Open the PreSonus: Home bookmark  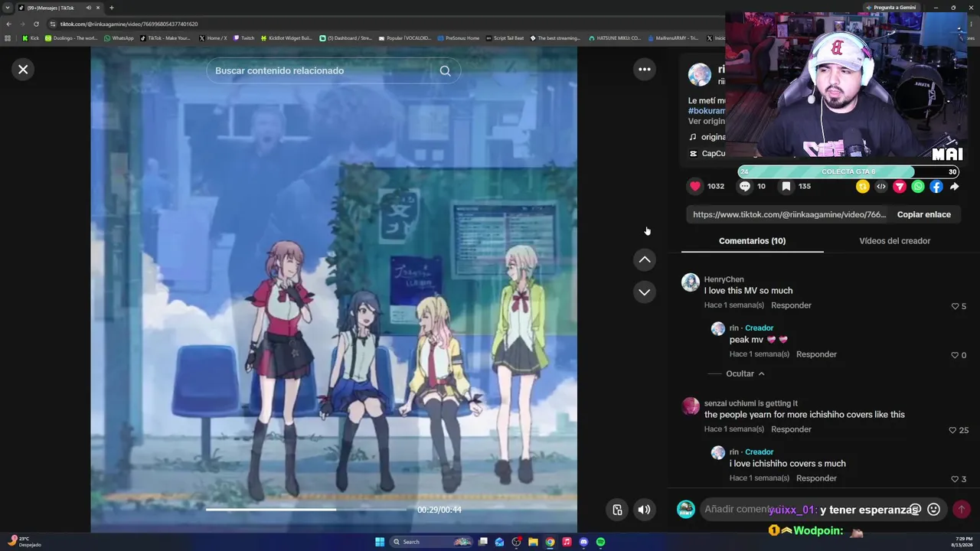(459, 38)
